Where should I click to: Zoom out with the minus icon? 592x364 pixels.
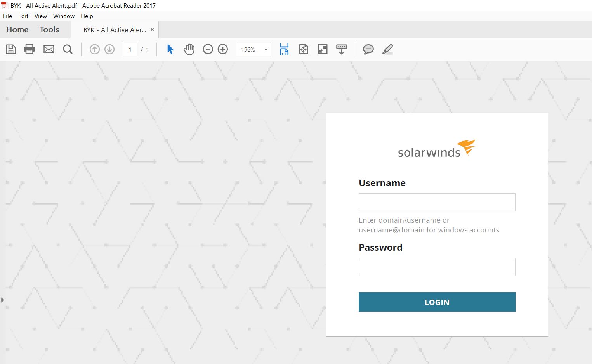(208, 49)
